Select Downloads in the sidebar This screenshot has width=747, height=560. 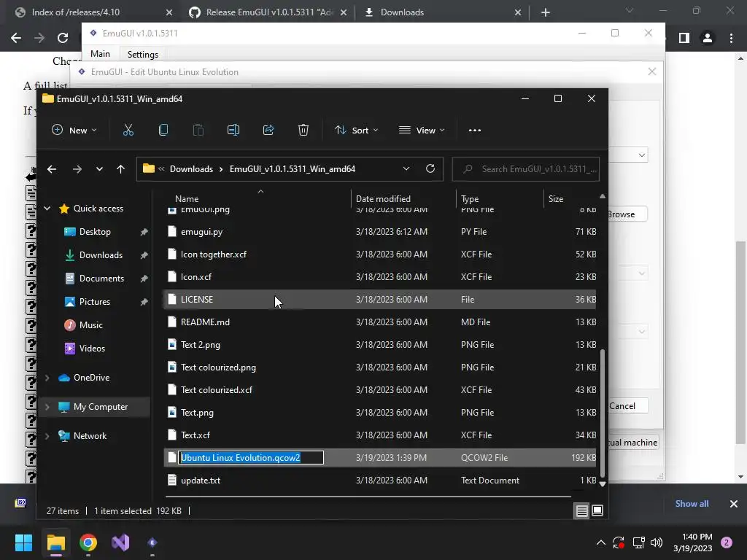pos(101,255)
